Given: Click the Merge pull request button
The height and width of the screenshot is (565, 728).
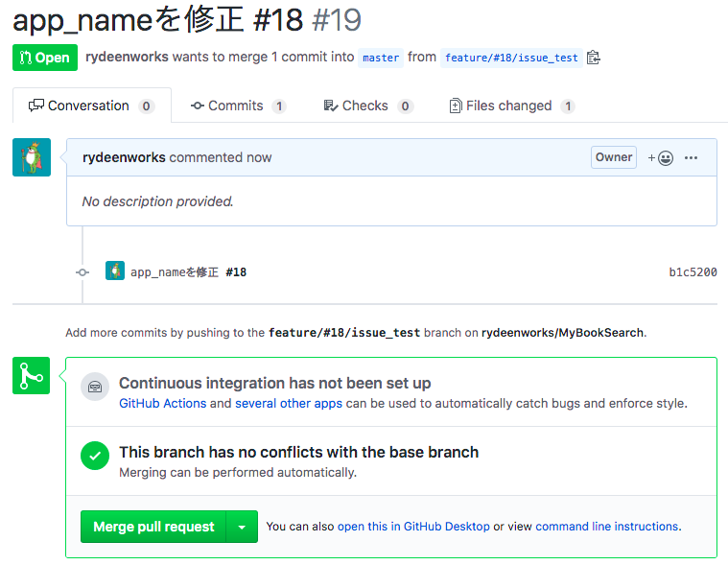Looking at the screenshot, I should [x=153, y=527].
